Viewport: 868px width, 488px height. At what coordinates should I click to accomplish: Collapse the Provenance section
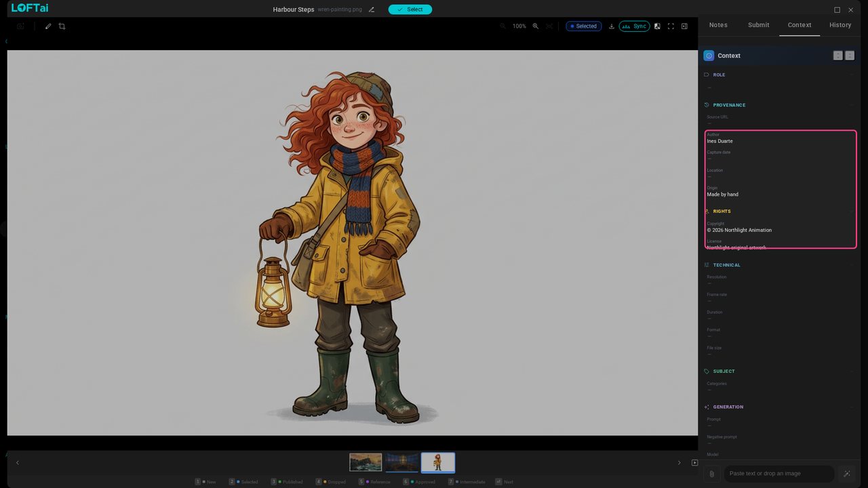[x=852, y=105]
